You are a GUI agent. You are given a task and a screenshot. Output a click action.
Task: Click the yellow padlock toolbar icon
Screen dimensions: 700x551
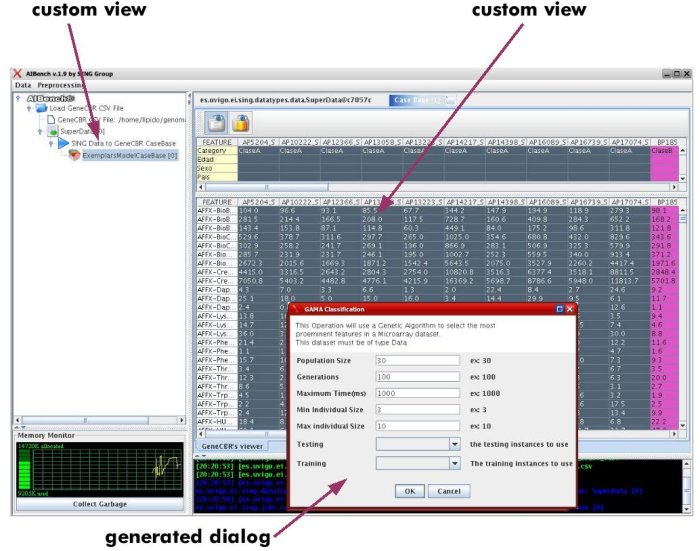click(241, 123)
